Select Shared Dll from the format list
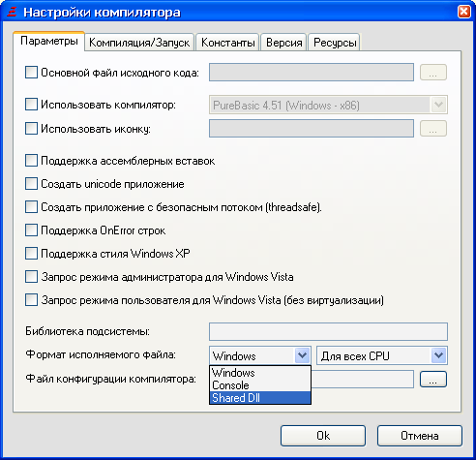This screenshot has width=476, height=460. (260, 398)
